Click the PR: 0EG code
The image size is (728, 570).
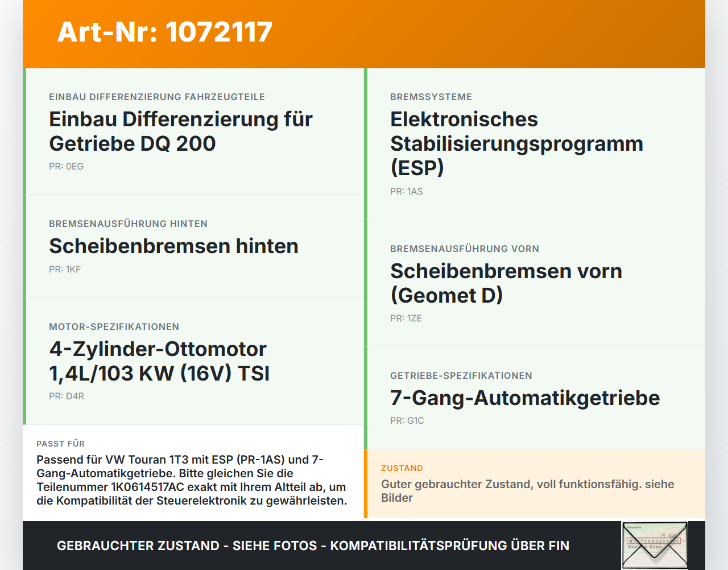tap(66, 166)
